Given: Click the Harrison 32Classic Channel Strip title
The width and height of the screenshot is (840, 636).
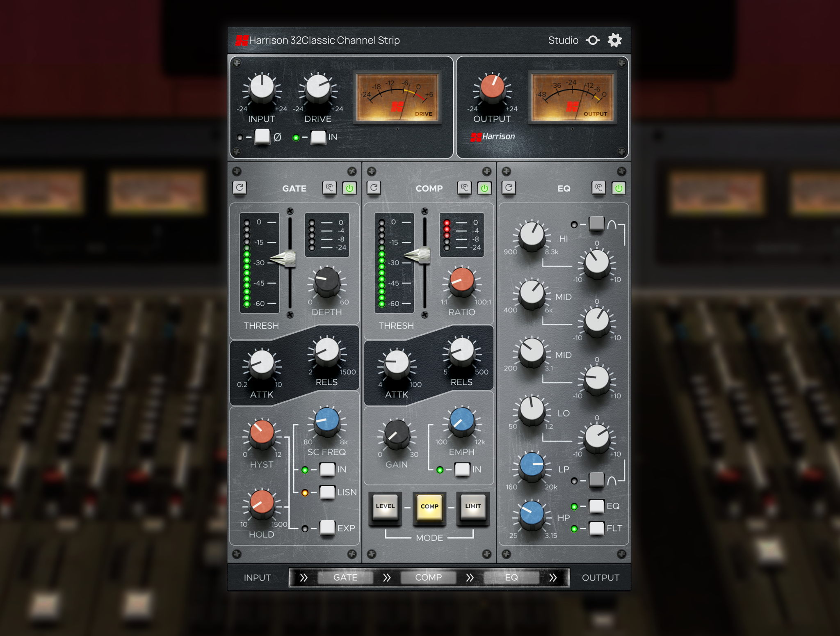Looking at the screenshot, I should [324, 40].
